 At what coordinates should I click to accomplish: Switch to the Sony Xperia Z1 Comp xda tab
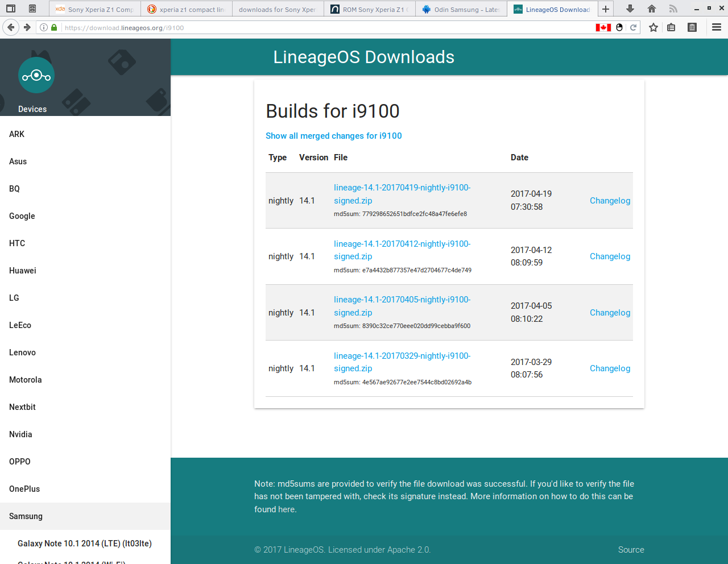pos(94,9)
